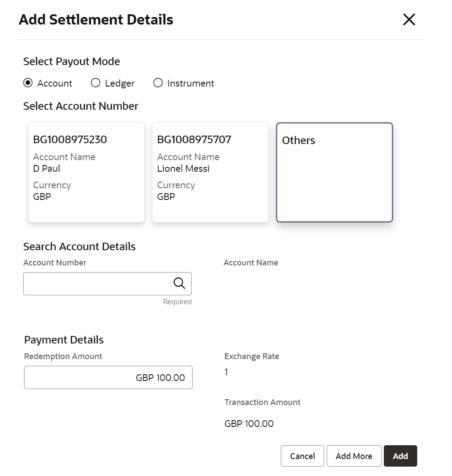Image resolution: width=452 pixels, height=476 pixels.
Task: Select the Account payout mode
Action: point(28,83)
